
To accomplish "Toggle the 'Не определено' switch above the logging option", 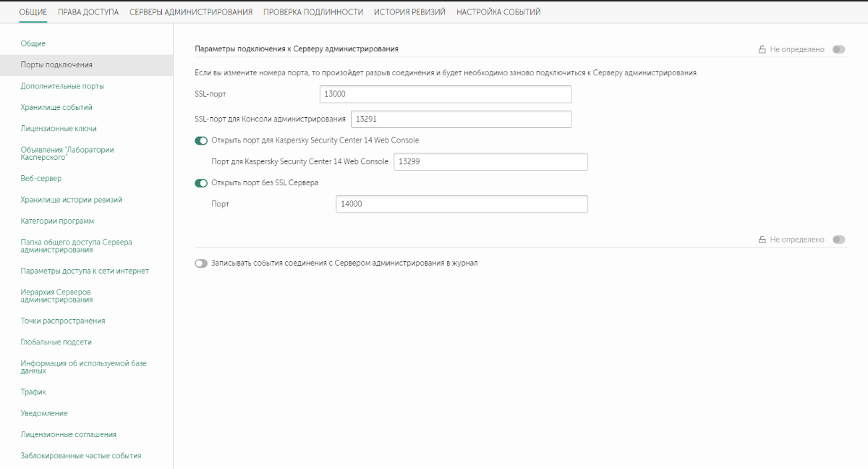I will click(x=838, y=240).
